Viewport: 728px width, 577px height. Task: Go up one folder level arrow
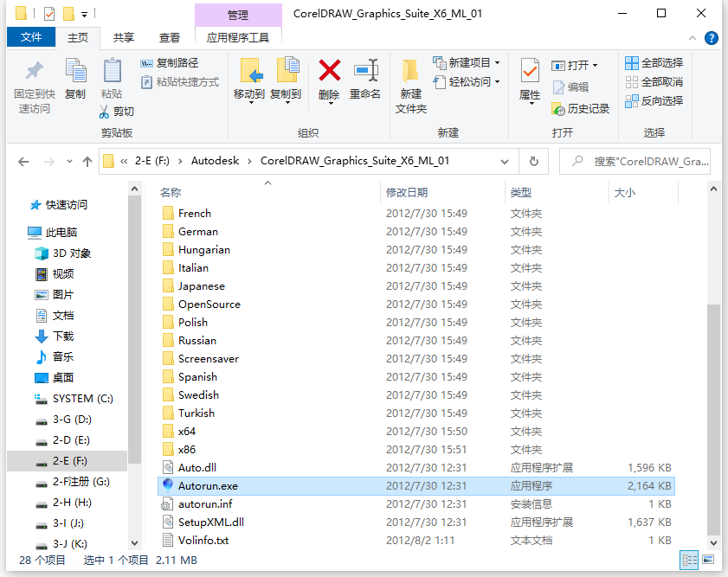click(87, 162)
